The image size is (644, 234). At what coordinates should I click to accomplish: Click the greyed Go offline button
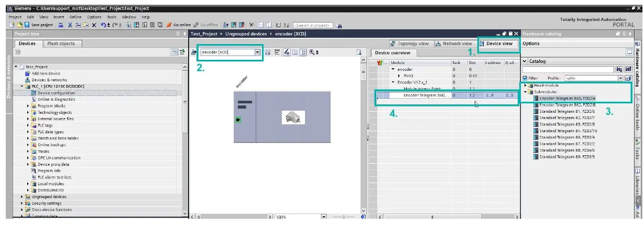point(206,25)
